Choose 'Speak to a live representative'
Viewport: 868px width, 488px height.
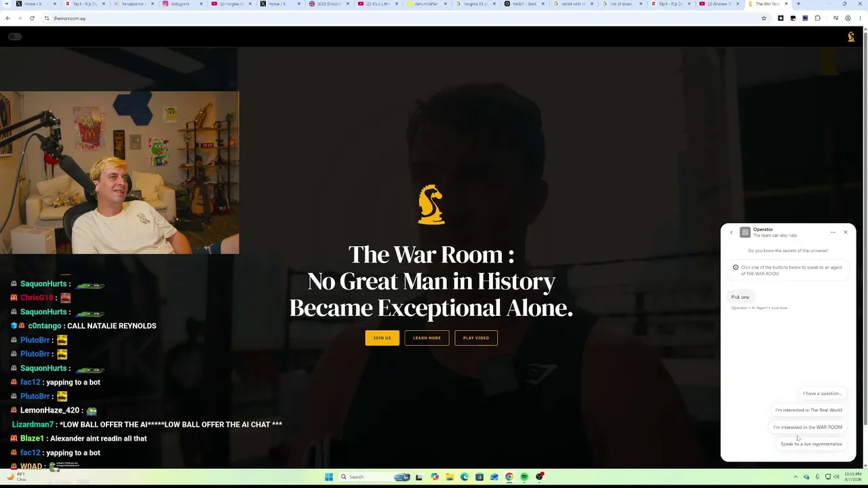[x=811, y=444]
